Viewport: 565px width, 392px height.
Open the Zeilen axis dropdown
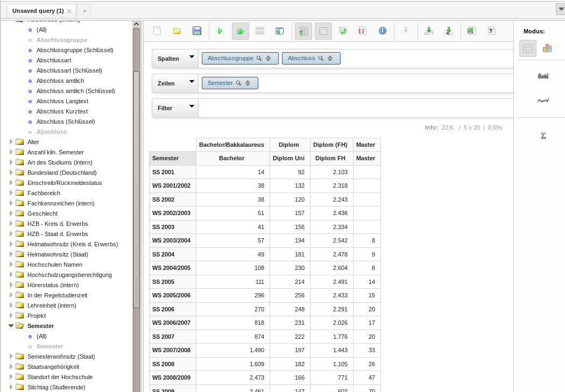pyautogui.click(x=192, y=82)
